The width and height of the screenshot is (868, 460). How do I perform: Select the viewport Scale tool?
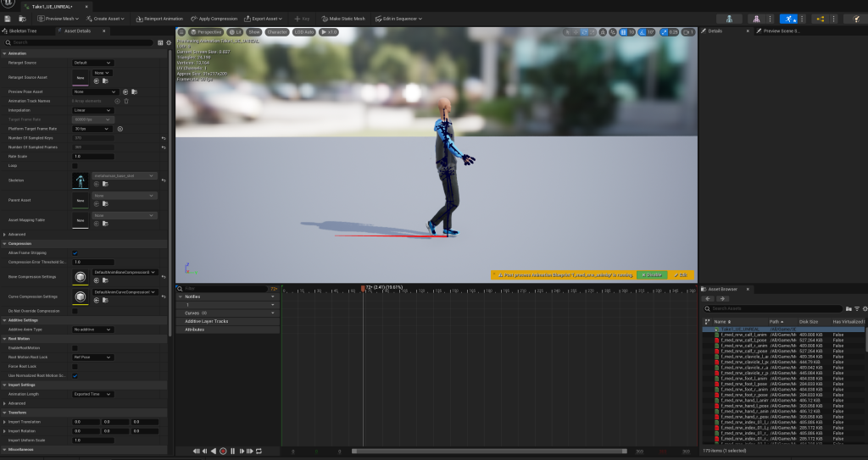coord(593,32)
